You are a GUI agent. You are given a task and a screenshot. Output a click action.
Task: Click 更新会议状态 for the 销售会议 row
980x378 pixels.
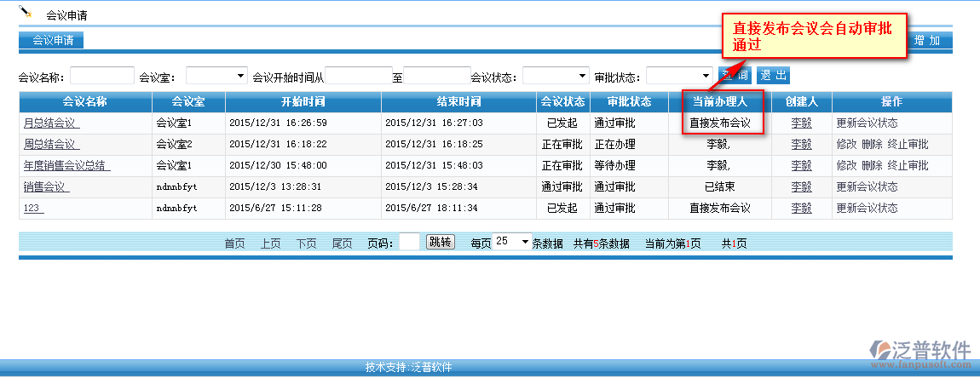coord(867,187)
